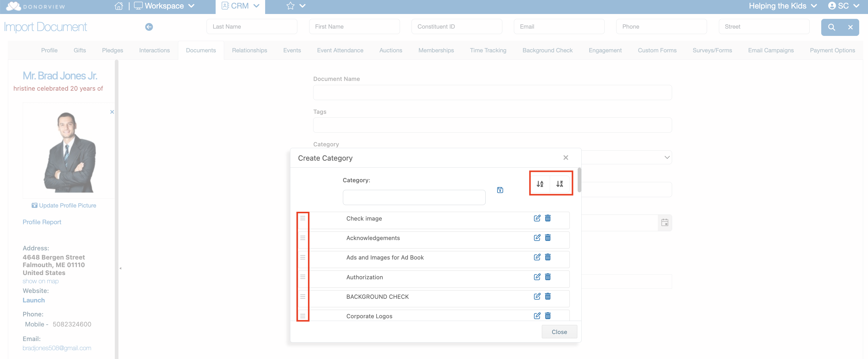Edit the Check image category
868x359 pixels.
coord(537,218)
